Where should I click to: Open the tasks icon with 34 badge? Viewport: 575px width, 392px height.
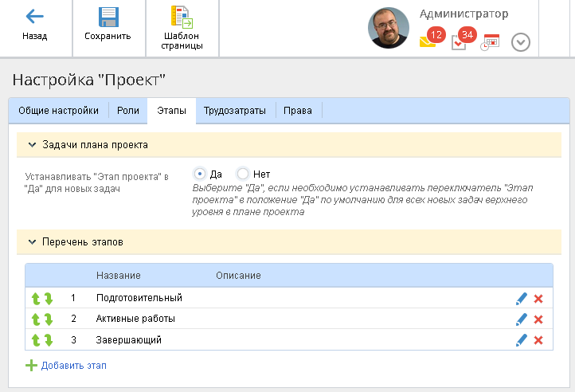pos(459,42)
